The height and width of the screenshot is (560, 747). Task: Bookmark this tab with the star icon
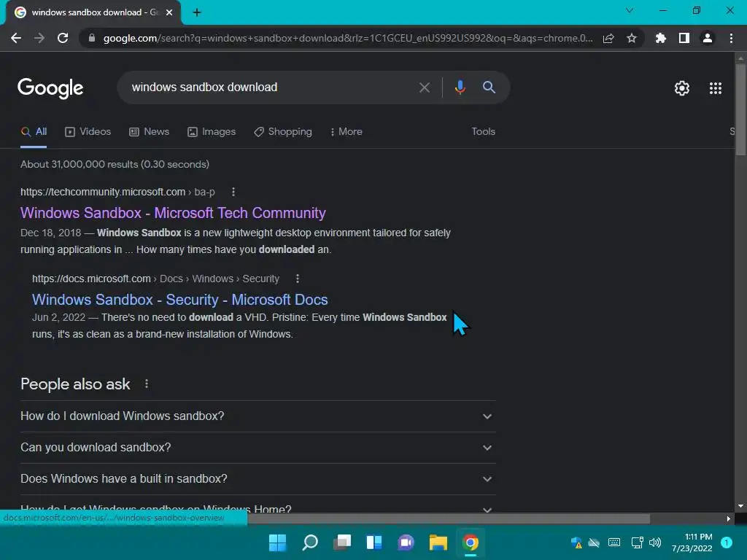pyautogui.click(x=632, y=38)
